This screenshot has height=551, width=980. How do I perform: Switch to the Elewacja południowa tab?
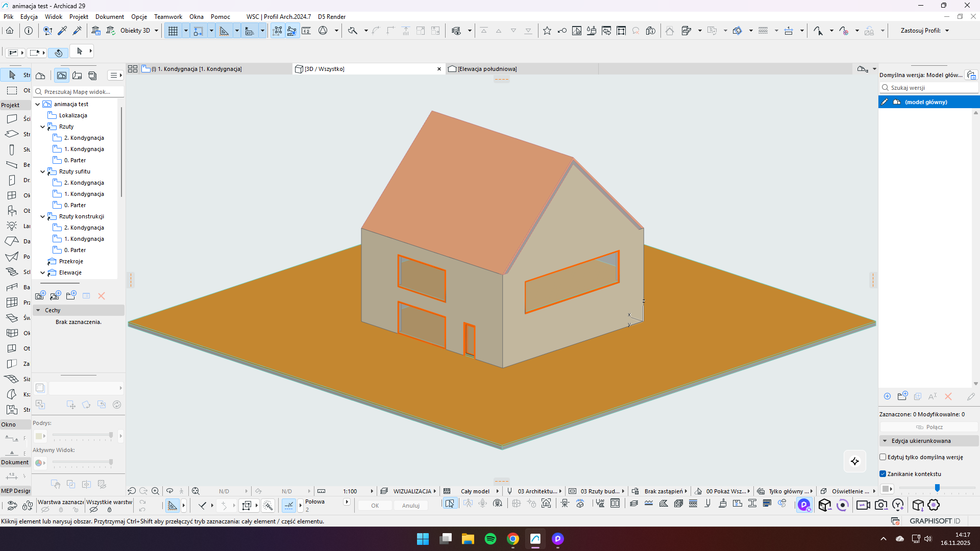(487, 69)
